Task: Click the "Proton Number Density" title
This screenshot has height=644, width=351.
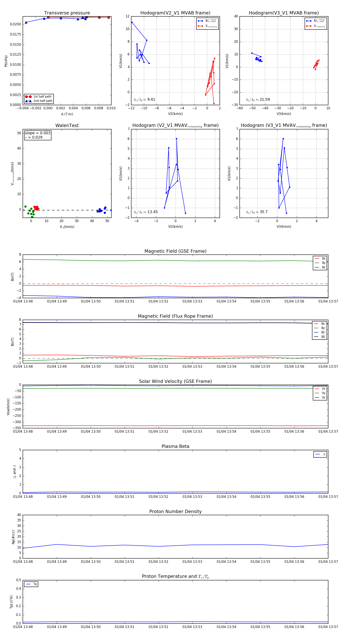Action: pyautogui.click(x=175, y=511)
